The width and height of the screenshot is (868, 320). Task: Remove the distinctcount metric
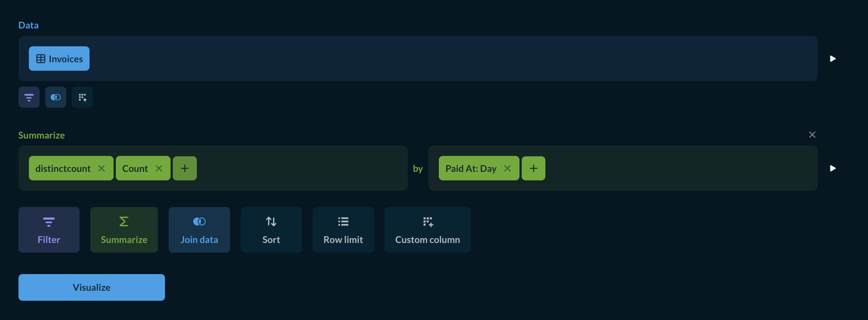tap(101, 169)
